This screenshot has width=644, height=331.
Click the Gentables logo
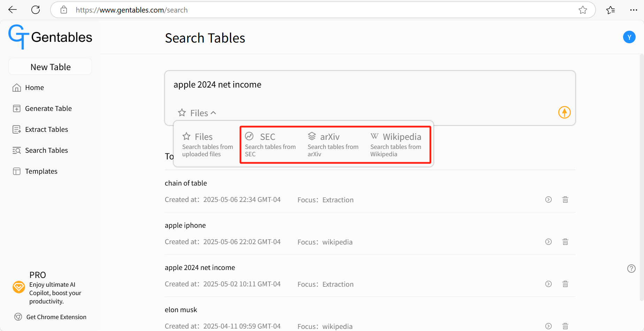tap(50, 37)
